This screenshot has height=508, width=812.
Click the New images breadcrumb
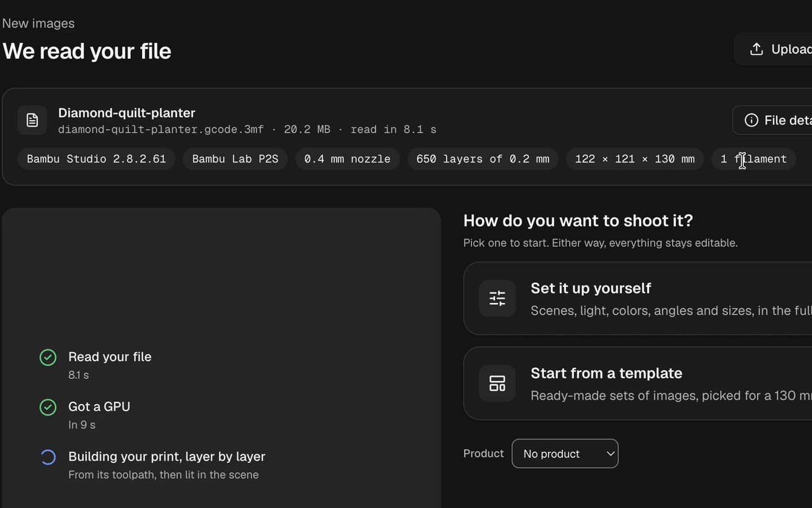coord(38,23)
